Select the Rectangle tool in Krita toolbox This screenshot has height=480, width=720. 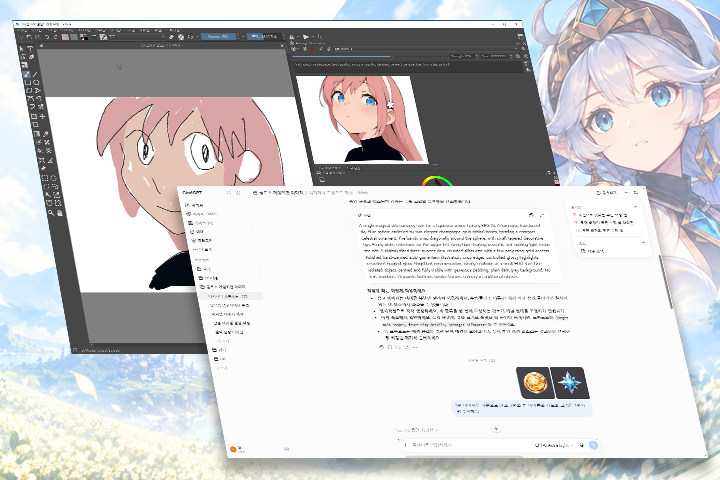[28, 82]
